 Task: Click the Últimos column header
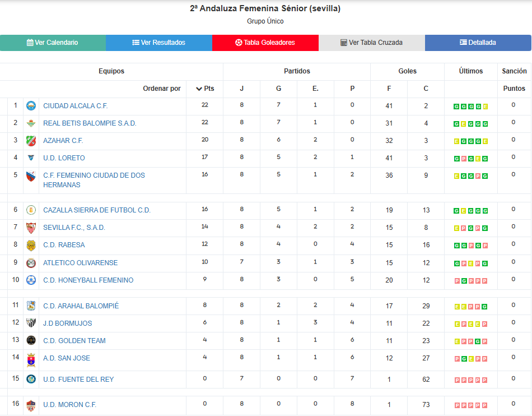(471, 71)
